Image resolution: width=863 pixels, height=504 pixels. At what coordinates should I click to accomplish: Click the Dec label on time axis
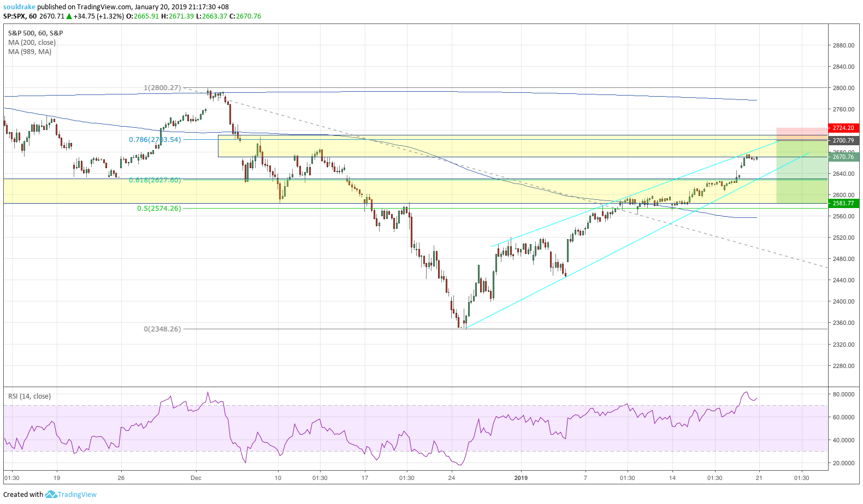[196, 478]
